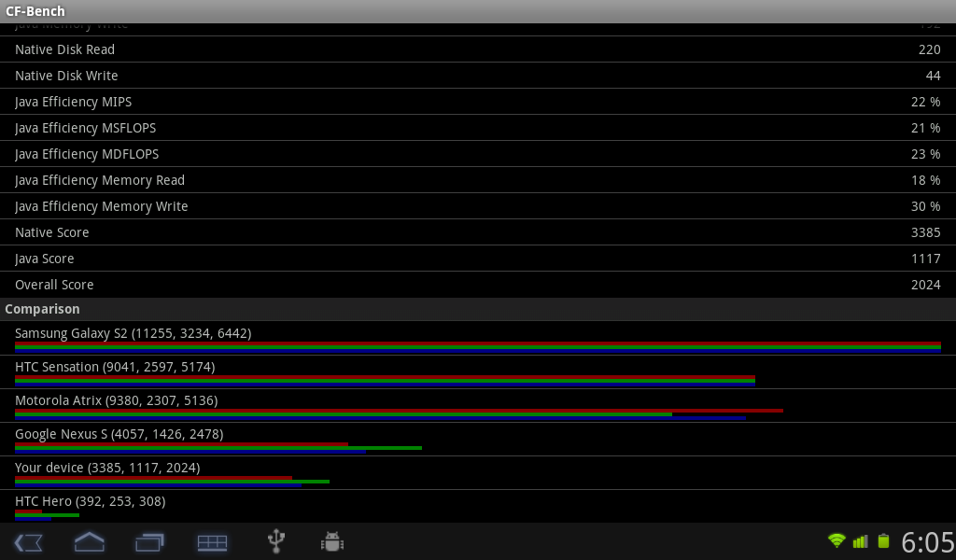Viewport: 956px width, 560px height.
Task: Tap the 30 % Memory Write efficiency value
Action: coord(925,206)
